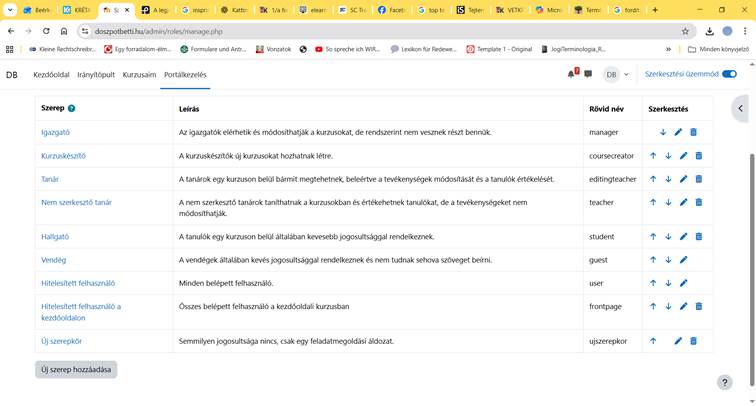
Task: Delete the Hallgató role
Action: click(699, 236)
